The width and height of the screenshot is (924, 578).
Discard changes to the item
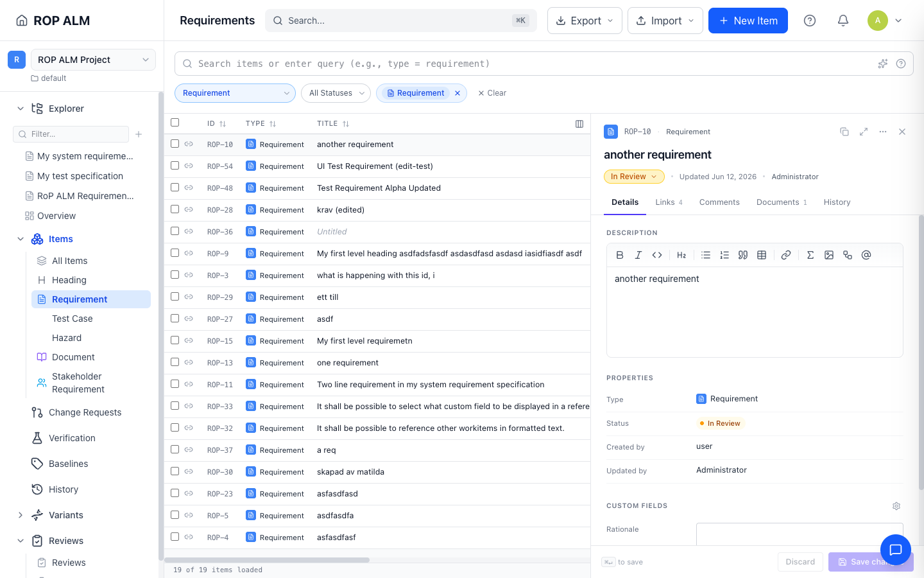click(800, 562)
